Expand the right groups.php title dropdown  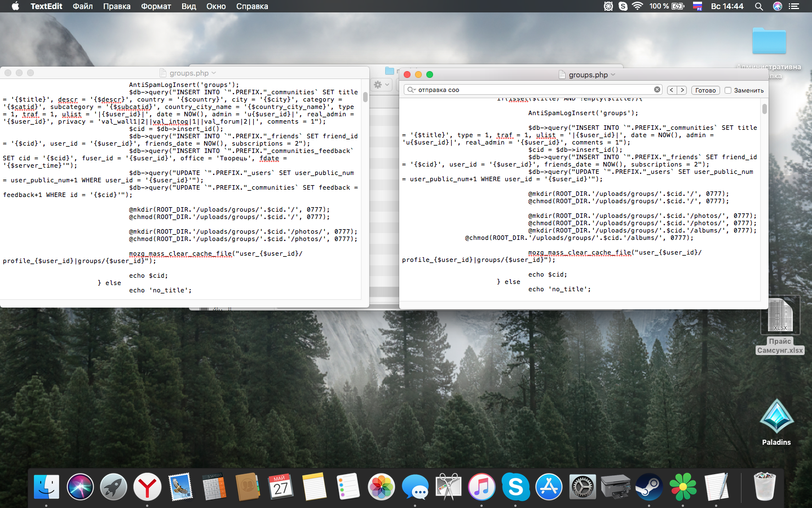(x=613, y=75)
